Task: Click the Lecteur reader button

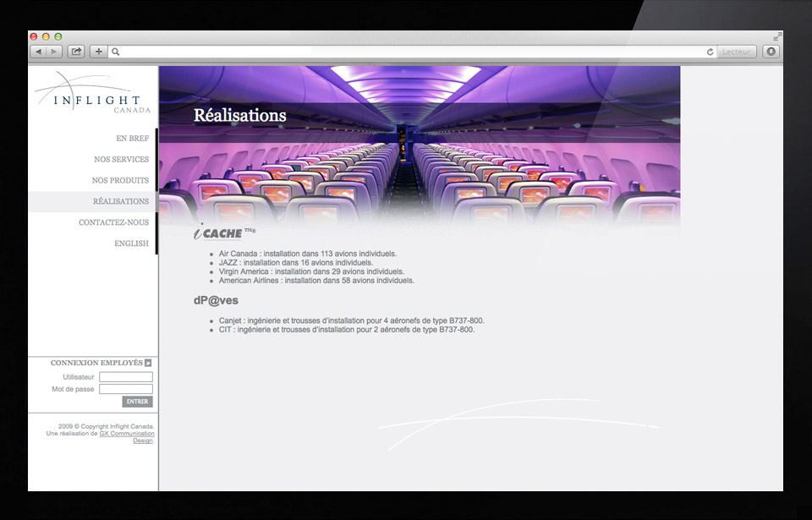Action: 736,52
